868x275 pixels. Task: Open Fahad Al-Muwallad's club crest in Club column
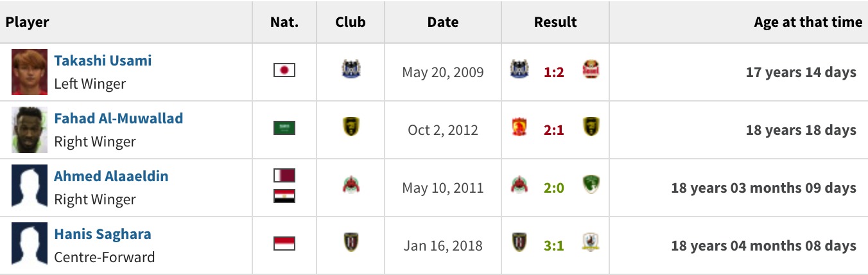(351, 127)
